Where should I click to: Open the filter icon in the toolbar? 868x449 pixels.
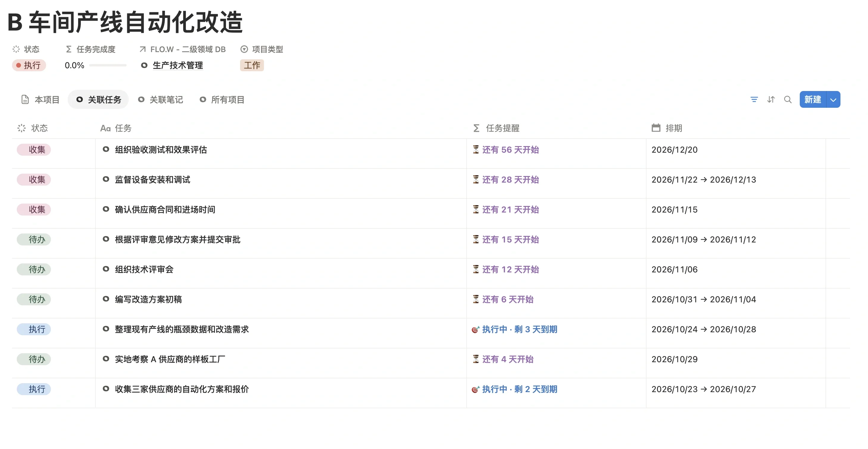tap(754, 99)
